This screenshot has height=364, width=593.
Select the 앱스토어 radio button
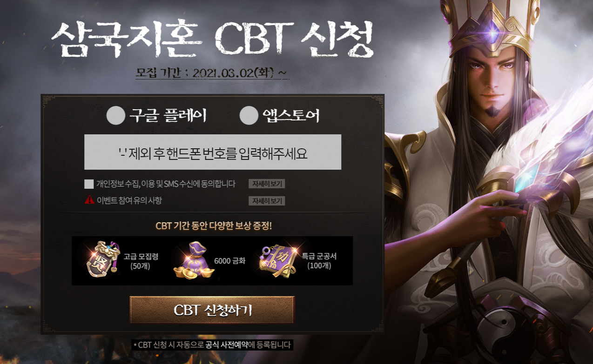[249, 116]
